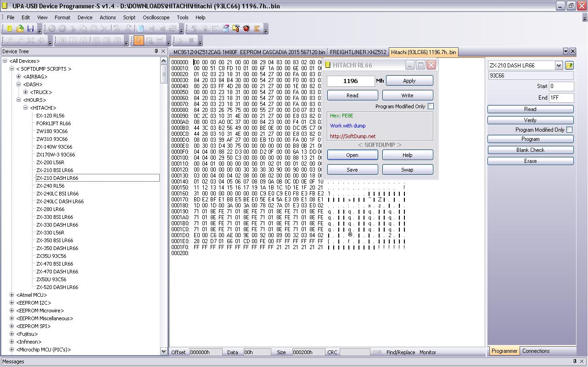Expand the AIRBAG tree node
Viewport: 588px width, 367px height.
pos(18,77)
